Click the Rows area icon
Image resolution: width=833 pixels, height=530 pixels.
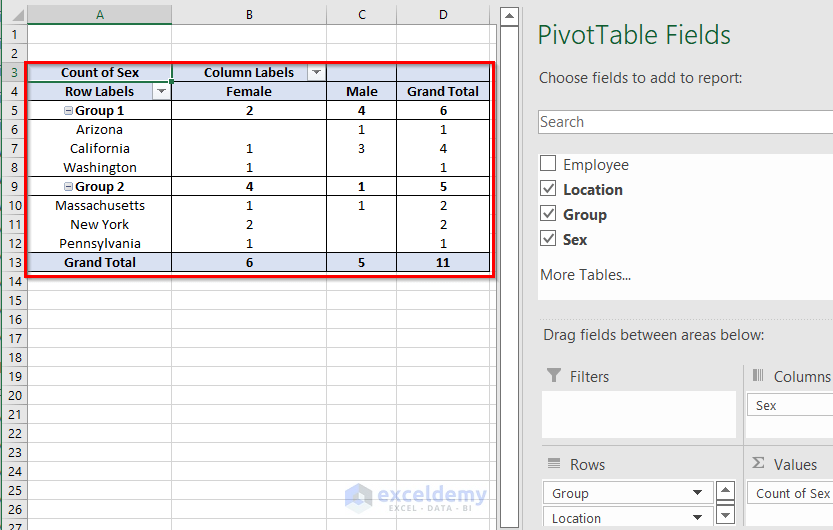(x=554, y=464)
